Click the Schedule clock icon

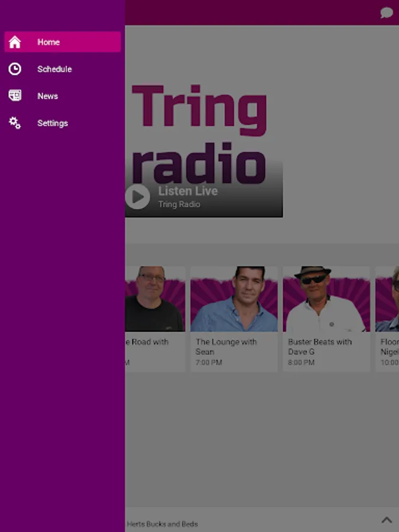pos(15,69)
